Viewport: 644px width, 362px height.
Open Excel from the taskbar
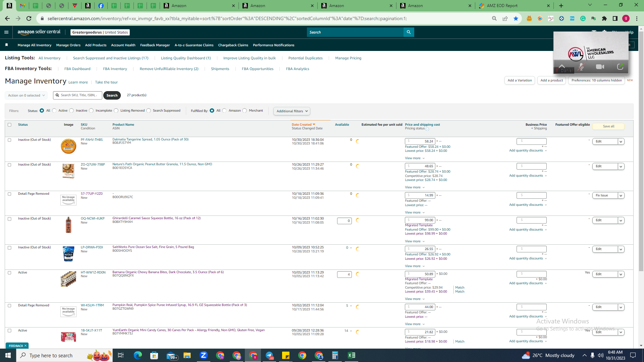352,355
